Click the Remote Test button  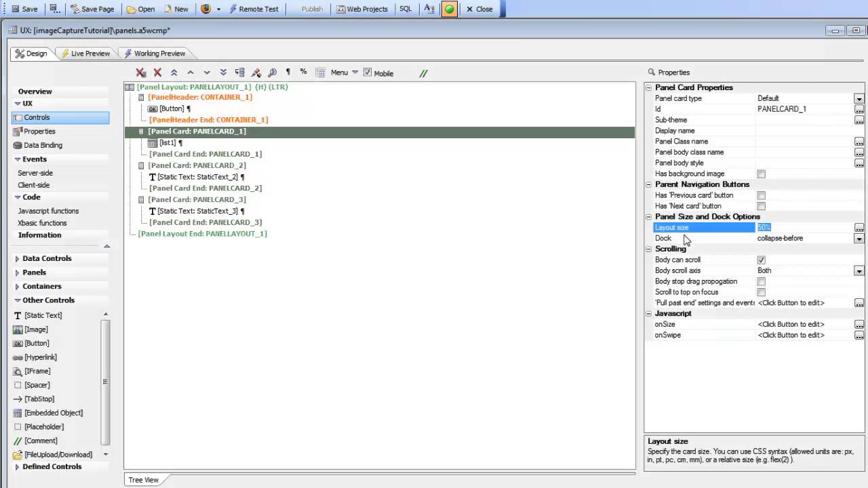coord(253,9)
